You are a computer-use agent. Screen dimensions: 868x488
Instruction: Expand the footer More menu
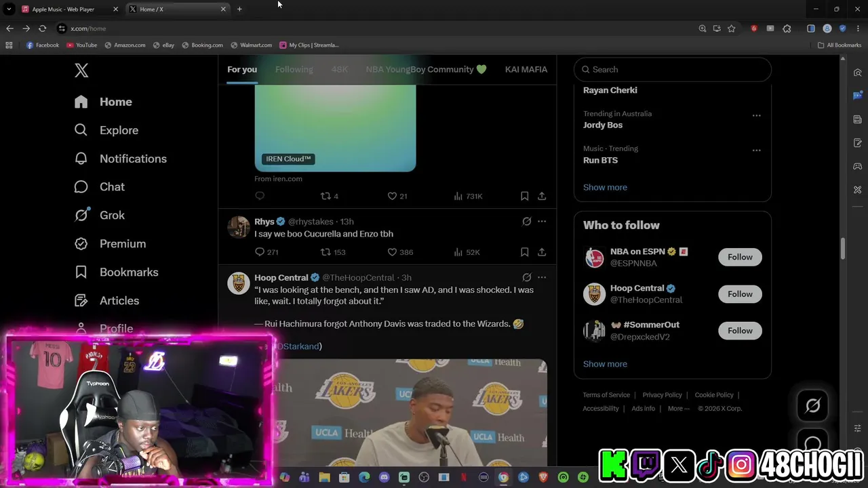(678, 409)
